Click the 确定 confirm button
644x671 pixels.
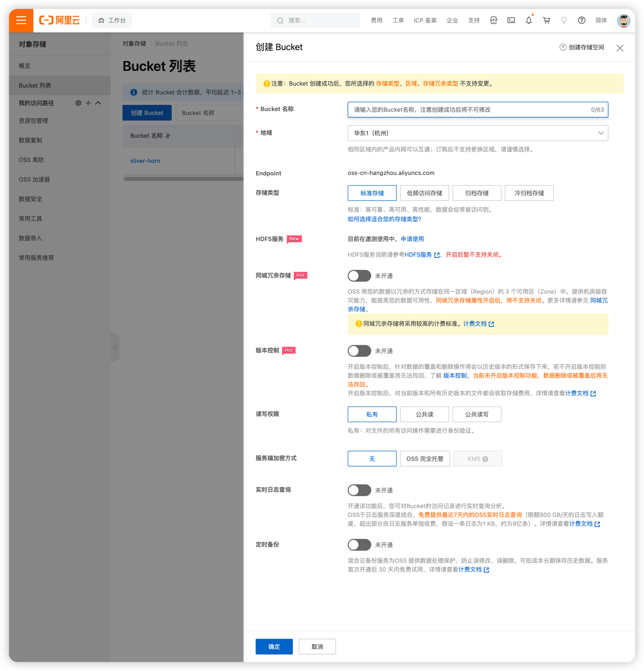[274, 647]
